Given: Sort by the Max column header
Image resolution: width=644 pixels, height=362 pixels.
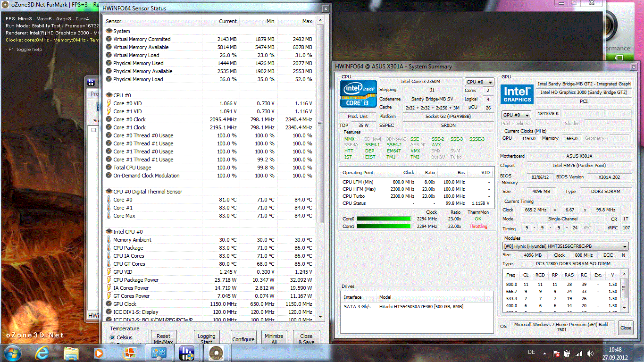Looking at the screenshot, I should (296, 21).
